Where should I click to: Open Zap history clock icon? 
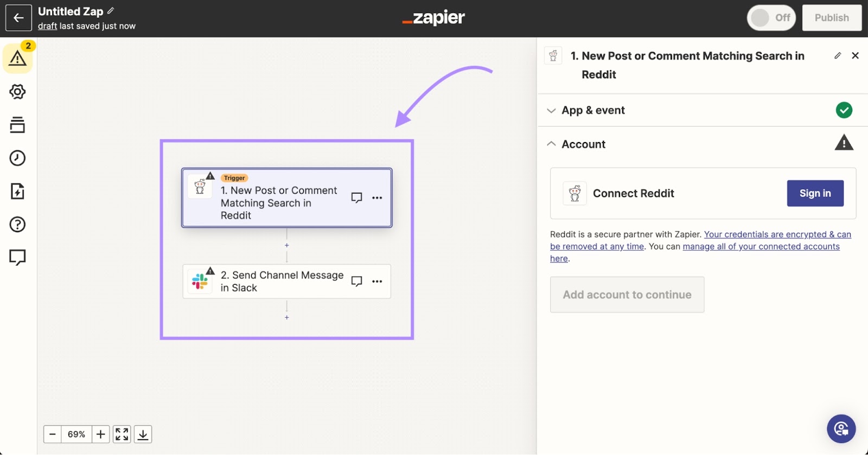tap(17, 158)
